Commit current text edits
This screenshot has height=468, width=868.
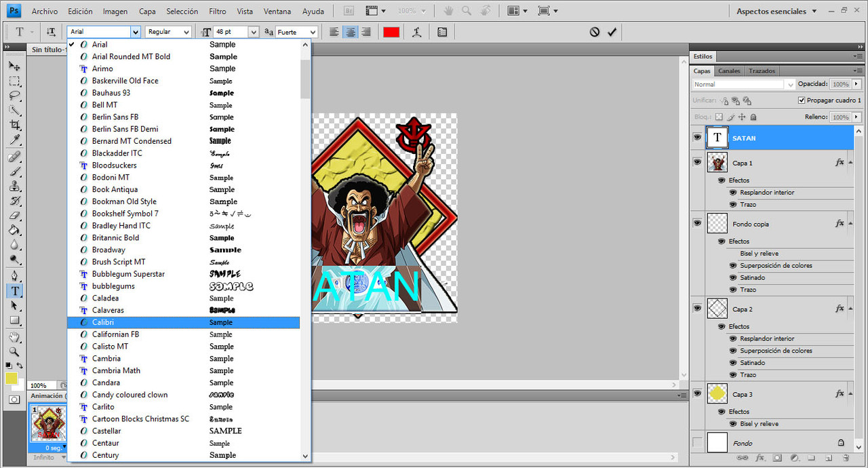(x=612, y=32)
